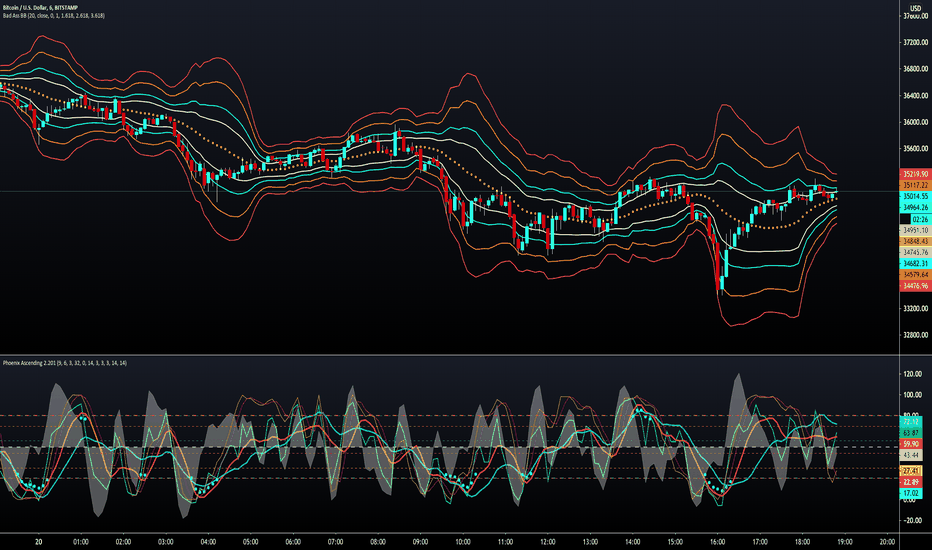Viewport: 932px width, 550px height.
Task: Click the 05:00 time axis label
Action: point(250,542)
